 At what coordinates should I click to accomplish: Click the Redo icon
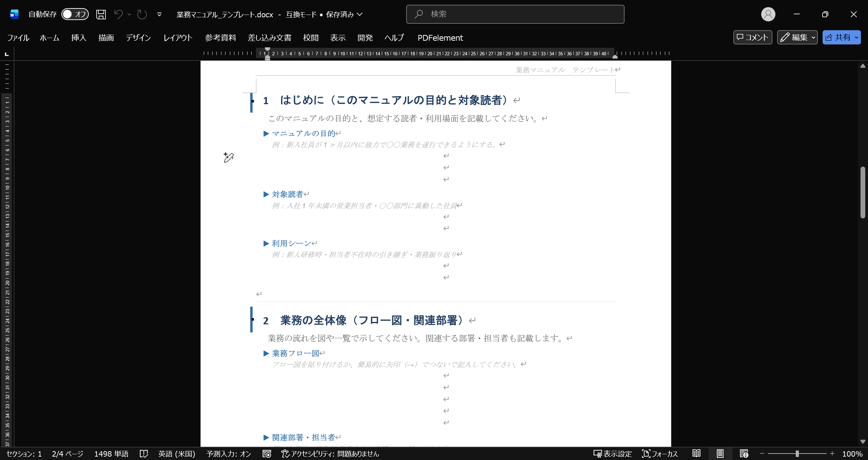(x=142, y=14)
